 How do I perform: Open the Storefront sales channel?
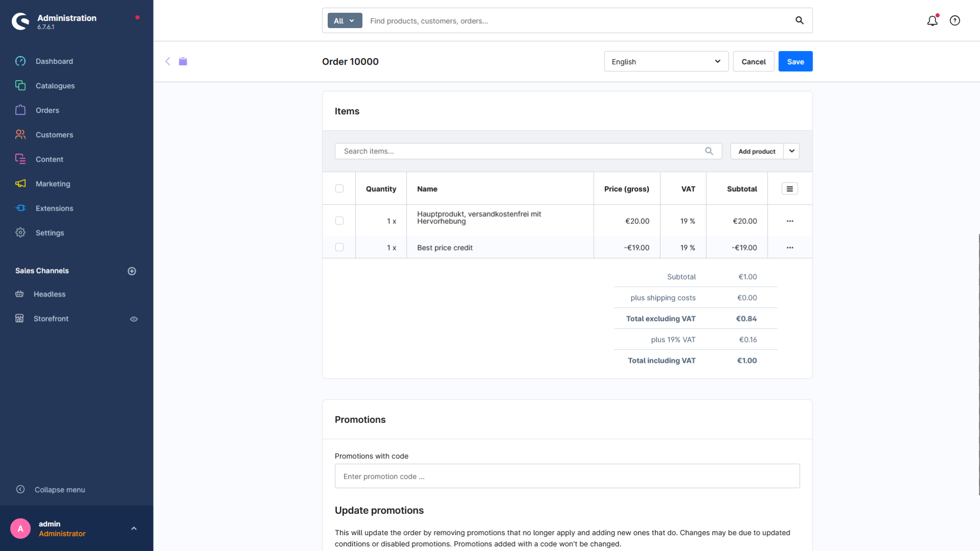[x=51, y=319]
